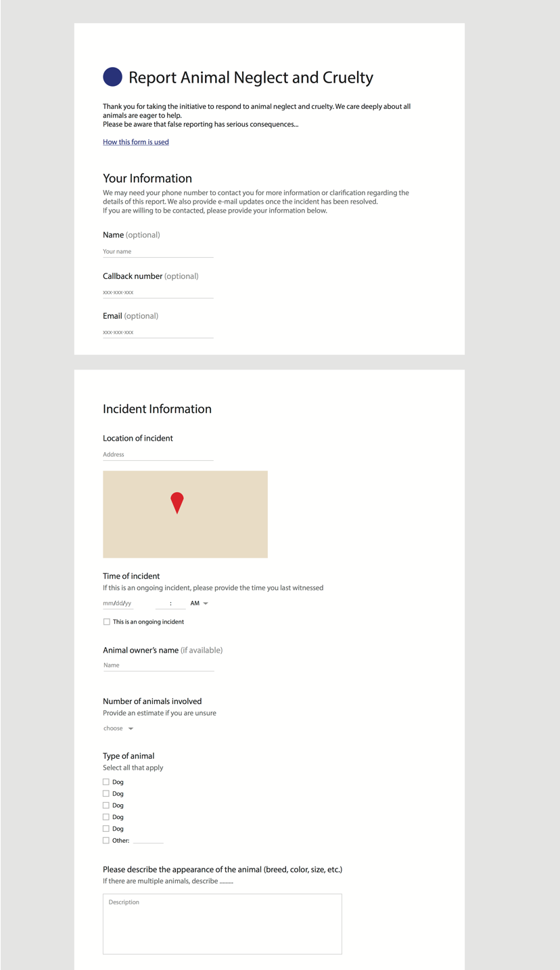Click the "Please describe the appearance" question label
The width and height of the screenshot is (560, 970).
click(x=223, y=870)
